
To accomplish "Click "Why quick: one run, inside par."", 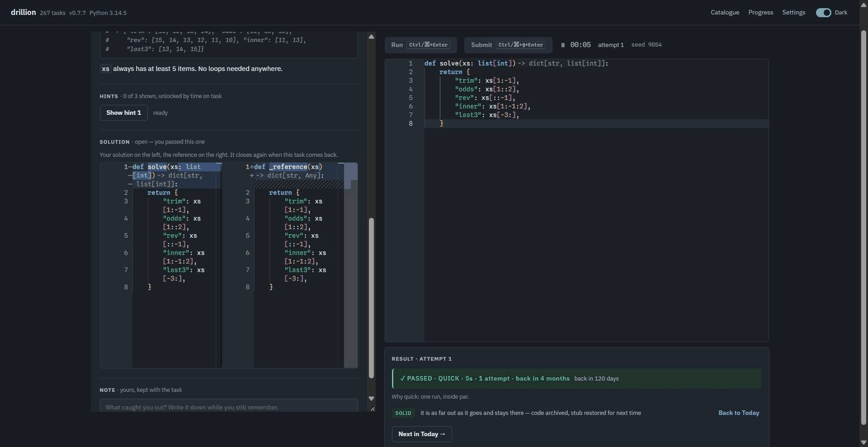I will (x=430, y=397).
